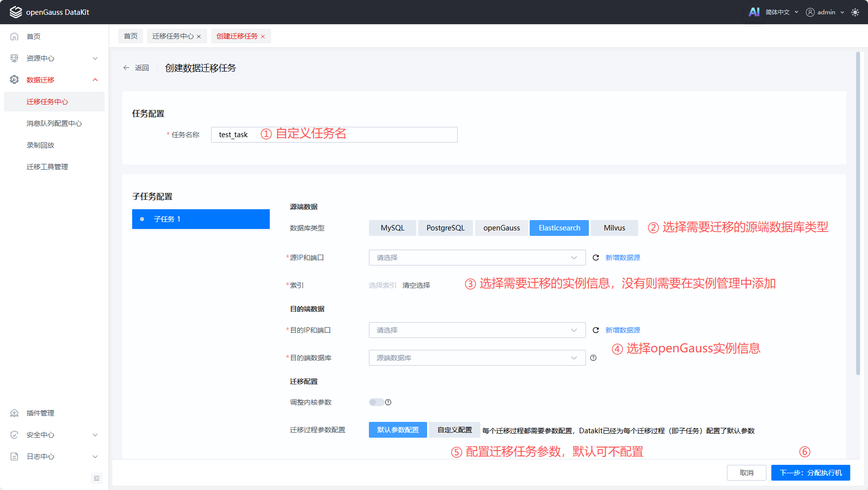Screen dimensions: 868x490
Task: Click the home icon in sidebar
Action: point(14,37)
